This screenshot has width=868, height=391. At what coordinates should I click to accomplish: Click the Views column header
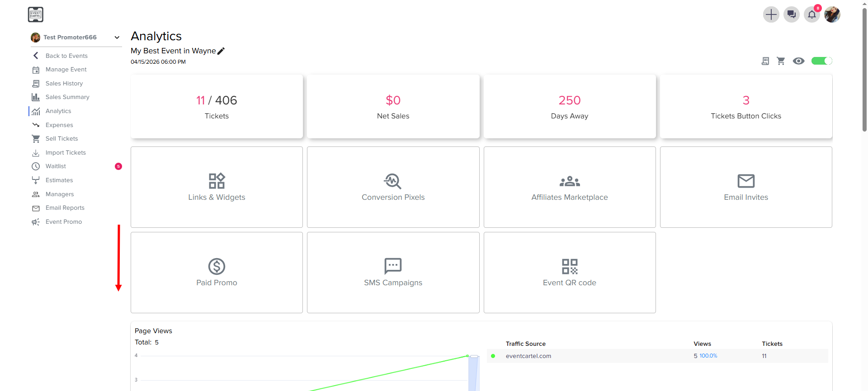pos(703,344)
